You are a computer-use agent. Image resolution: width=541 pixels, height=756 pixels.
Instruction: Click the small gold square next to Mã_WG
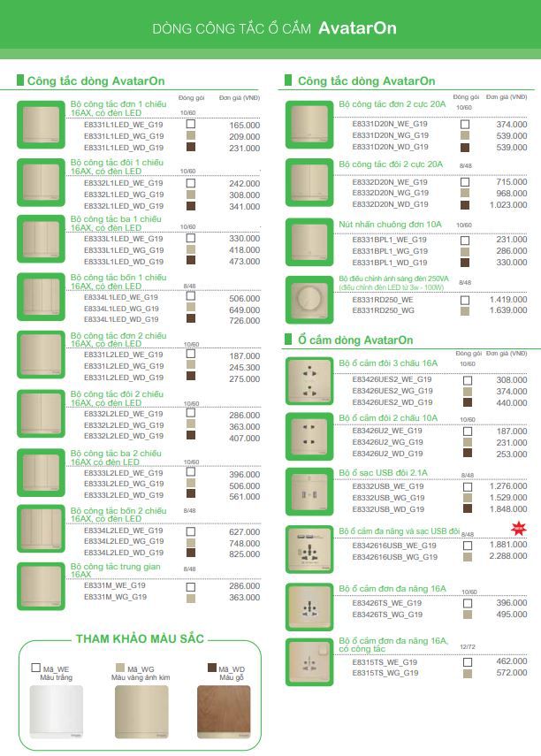pyautogui.click(x=120, y=668)
